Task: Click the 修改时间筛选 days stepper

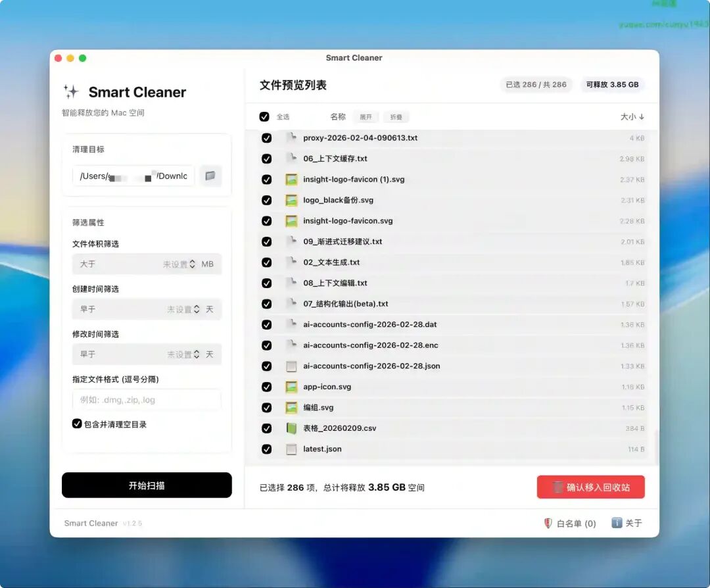Action: (197, 355)
